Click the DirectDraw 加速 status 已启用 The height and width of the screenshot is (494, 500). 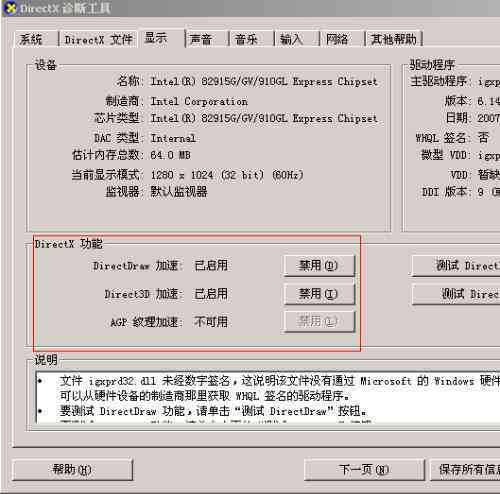[x=211, y=266]
